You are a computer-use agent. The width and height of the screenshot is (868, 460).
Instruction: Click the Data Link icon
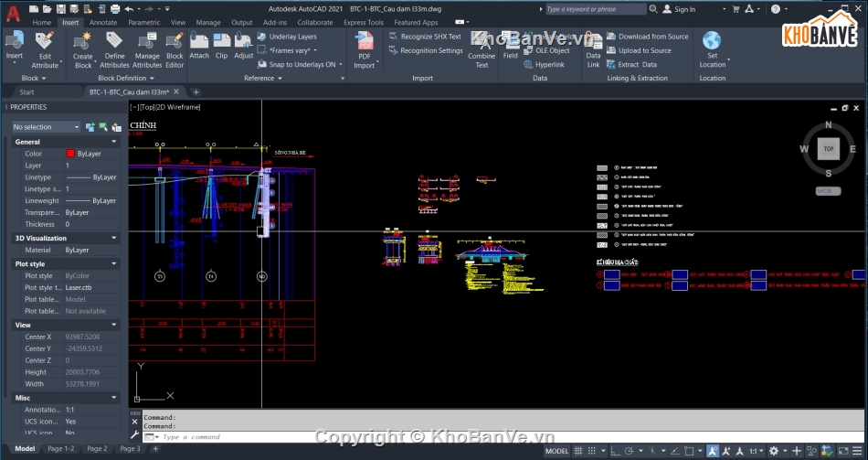593,41
